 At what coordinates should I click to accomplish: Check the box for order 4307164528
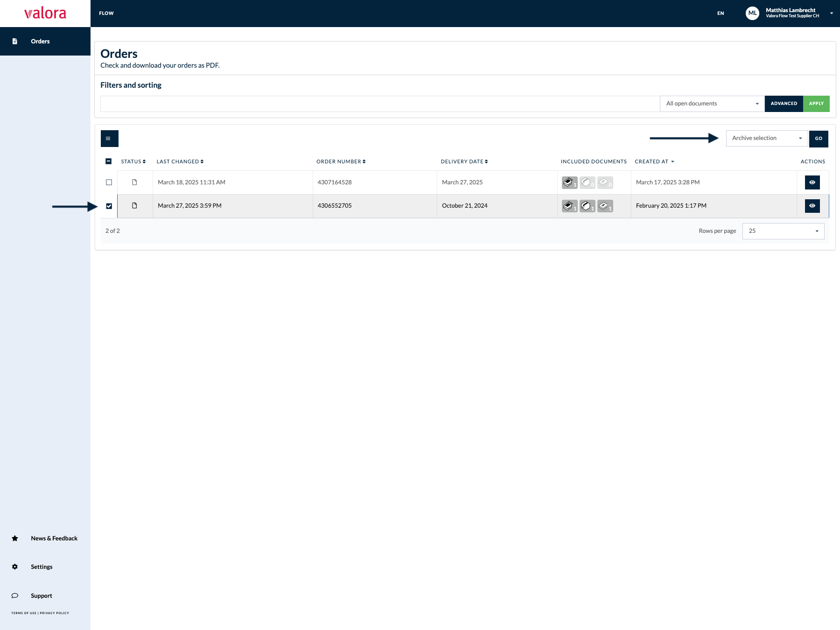(x=109, y=182)
